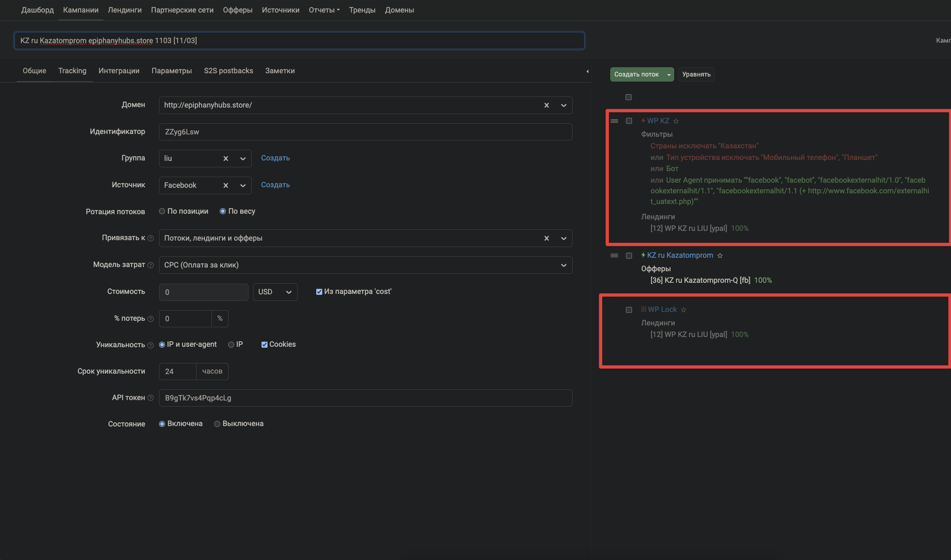Select По позиции stream rotation

[162, 211]
